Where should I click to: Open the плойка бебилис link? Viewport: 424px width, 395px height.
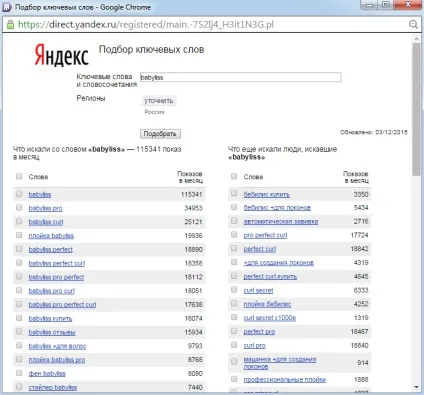coord(267,304)
